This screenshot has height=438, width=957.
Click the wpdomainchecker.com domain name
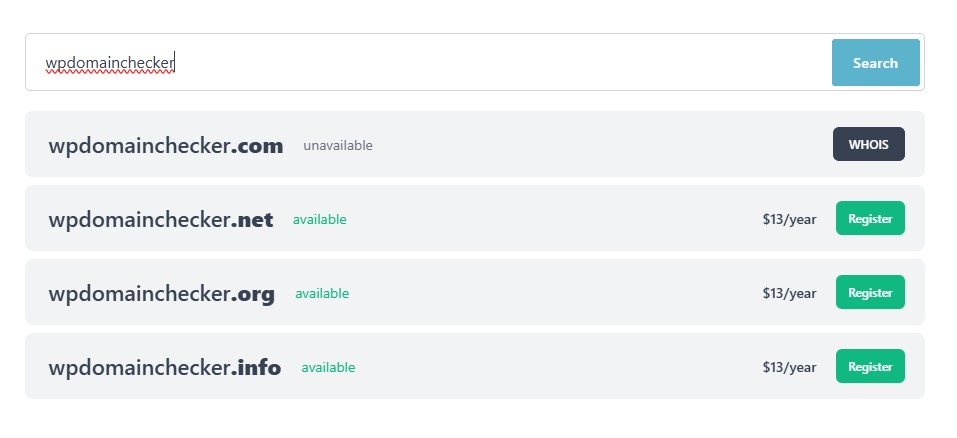(165, 146)
